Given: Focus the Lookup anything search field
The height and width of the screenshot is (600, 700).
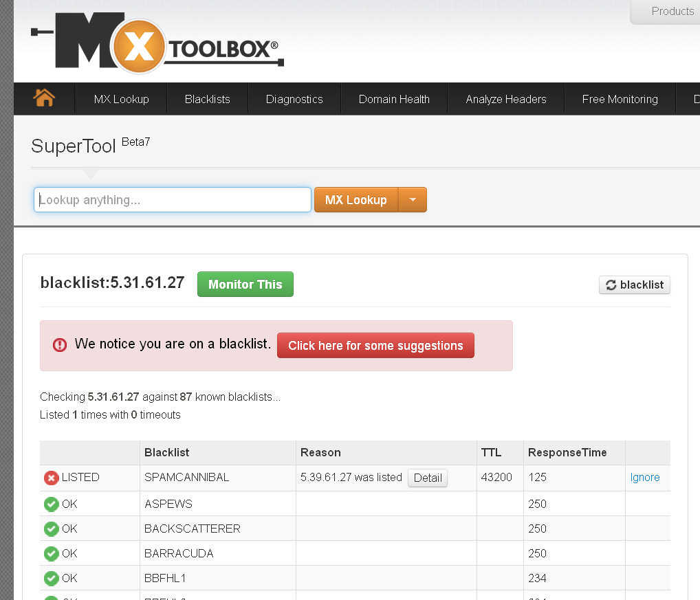Looking at the screenshot, I should (x=173, y=200).
